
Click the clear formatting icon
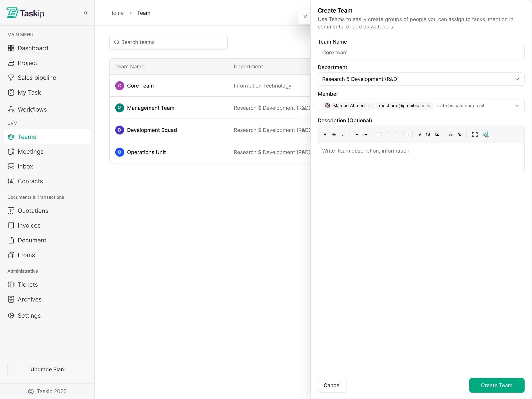click(x=460, y=134)
